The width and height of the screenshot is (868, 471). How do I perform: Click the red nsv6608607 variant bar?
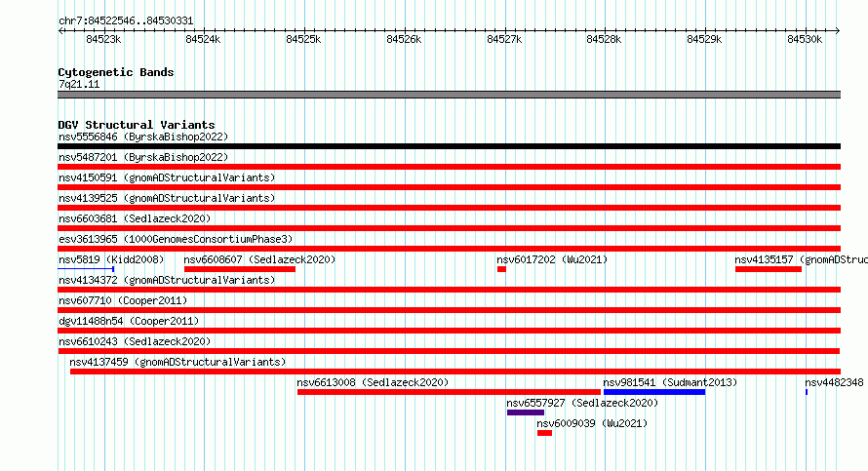[x=240, y=269]
